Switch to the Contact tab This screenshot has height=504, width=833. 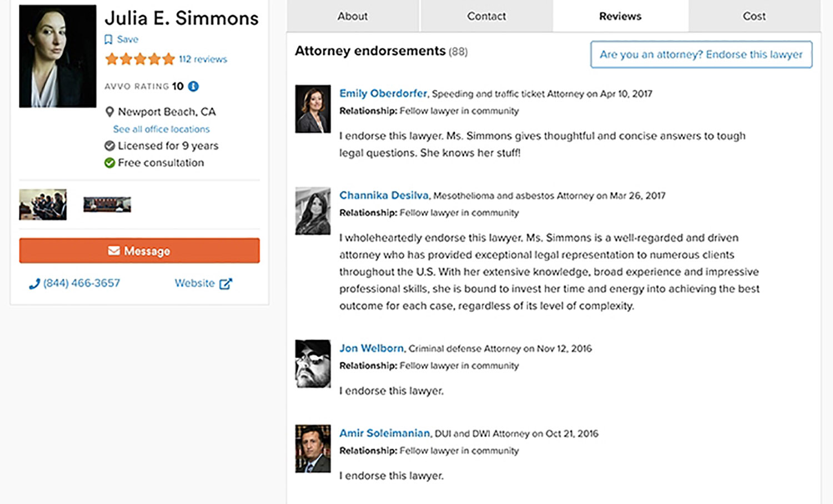[486, 17]
